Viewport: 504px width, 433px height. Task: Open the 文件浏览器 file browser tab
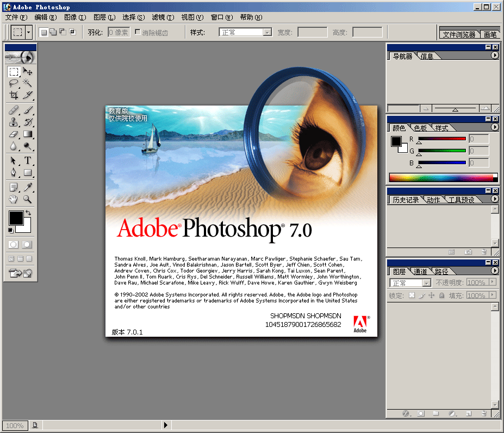pyautogui.click(x=459, y=34)
